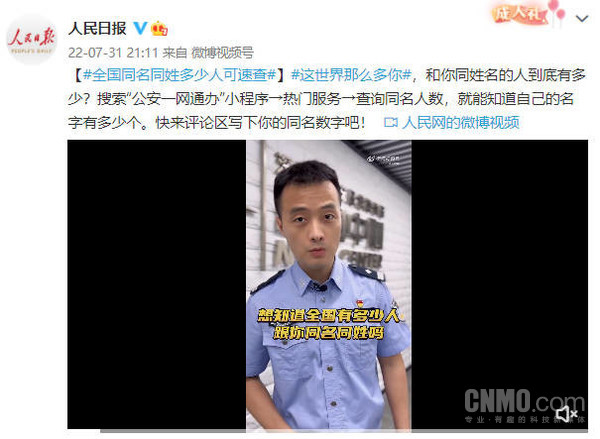The image size is (600, 439).
Task: Play the police officer video
Action: click(x=328, y=284)
